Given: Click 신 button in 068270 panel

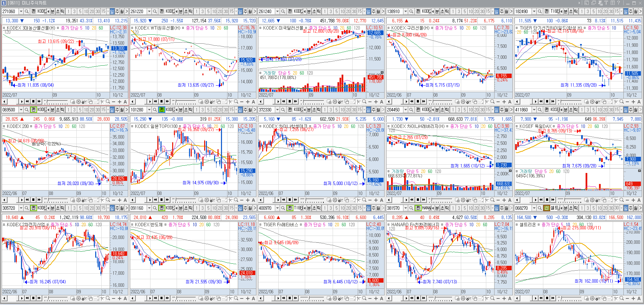Looking at the screenshot, I should tap(546, 208).
